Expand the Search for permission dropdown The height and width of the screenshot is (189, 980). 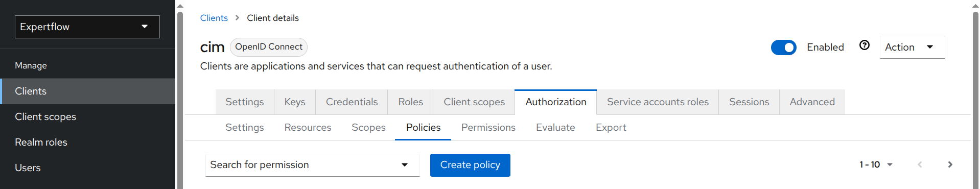point(312,165)
